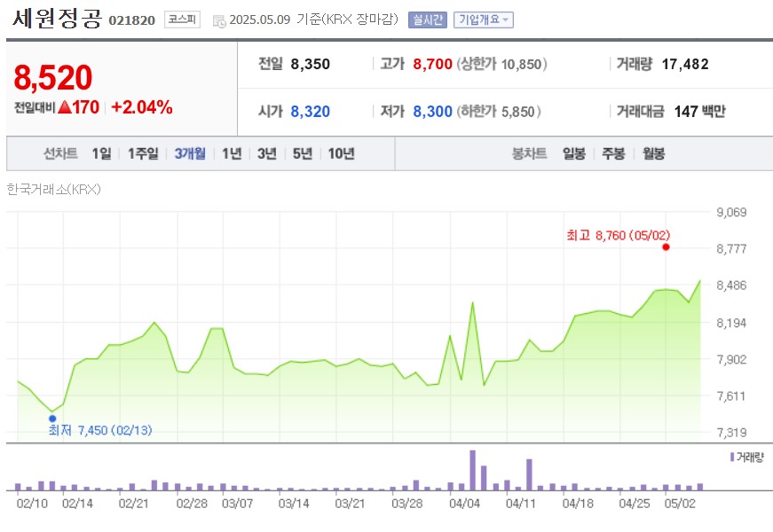The width and height of the screenshot is (773, 532).
Task: Click the 전일 value 8,350
Action: (x=310, y=64)
